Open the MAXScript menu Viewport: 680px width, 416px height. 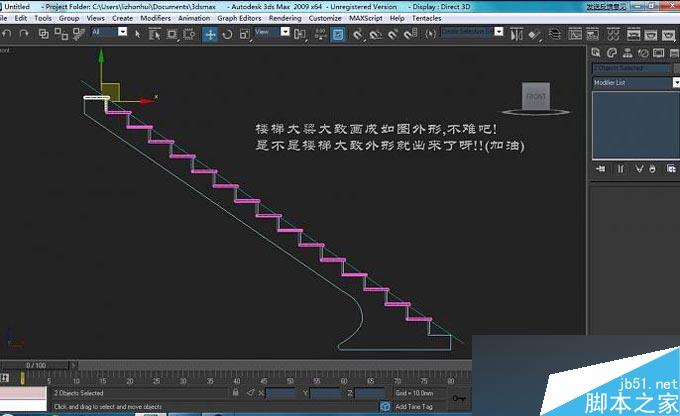click(x=366, y=18)
